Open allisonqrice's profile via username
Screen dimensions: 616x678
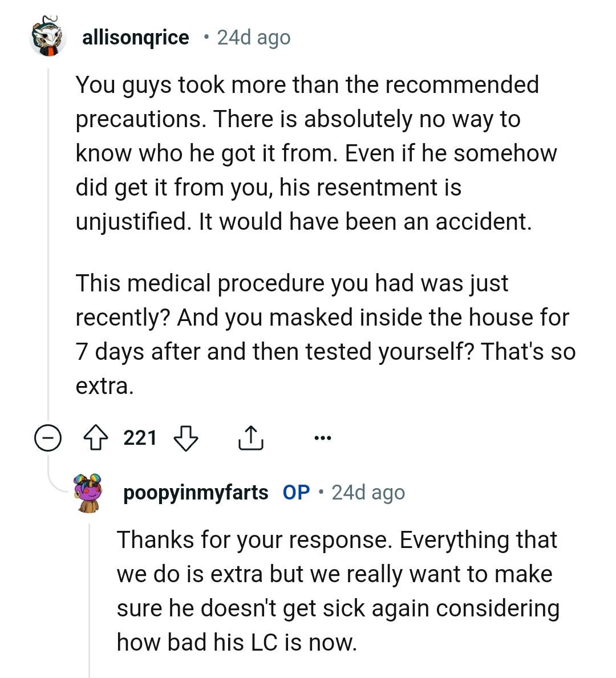pyautogui.click(x=135, y=37)
